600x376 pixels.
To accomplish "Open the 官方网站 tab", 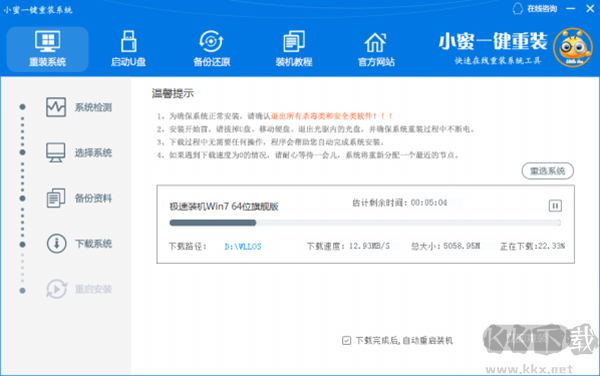I will click(376, 49).
